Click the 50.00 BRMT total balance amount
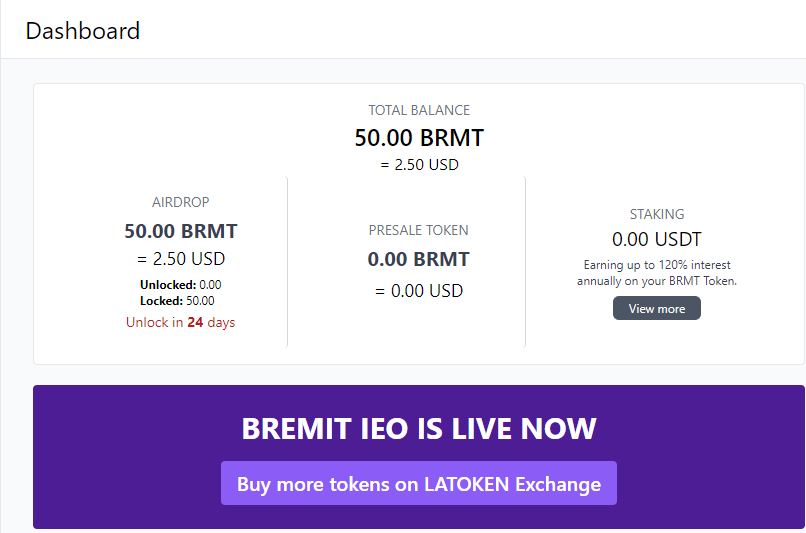This screenshot has width=806, height=533. 419,137
